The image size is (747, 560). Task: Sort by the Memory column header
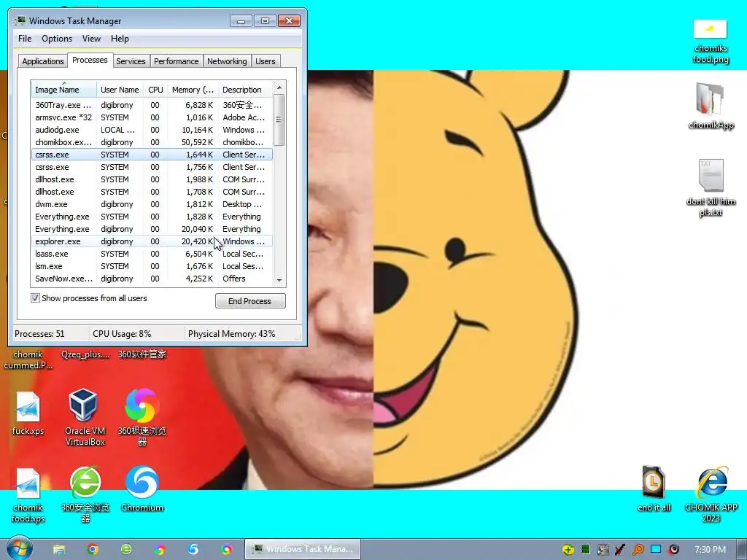[193, 90]
